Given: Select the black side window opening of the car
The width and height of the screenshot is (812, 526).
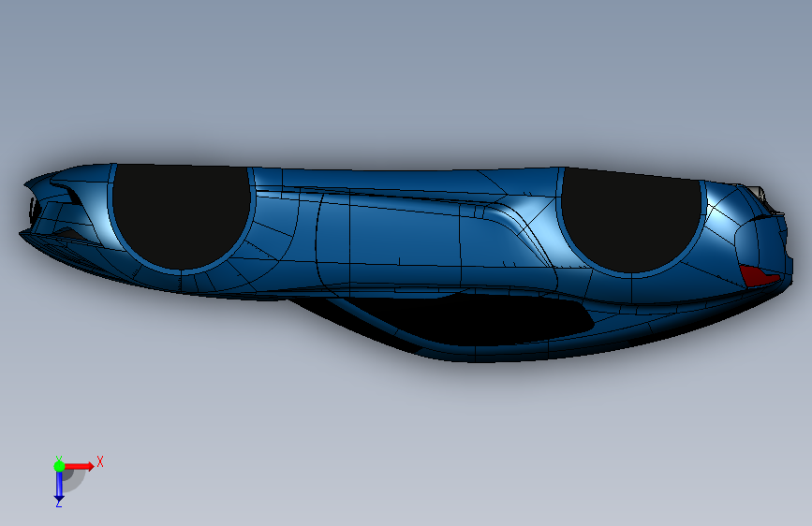Looking at the screenshot, I should coord(466,320).
